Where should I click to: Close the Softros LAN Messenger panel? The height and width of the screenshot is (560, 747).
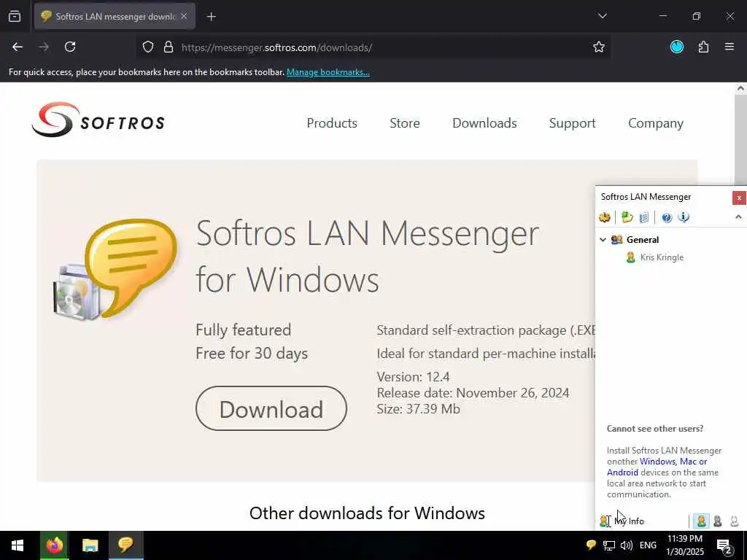(739, 198)
